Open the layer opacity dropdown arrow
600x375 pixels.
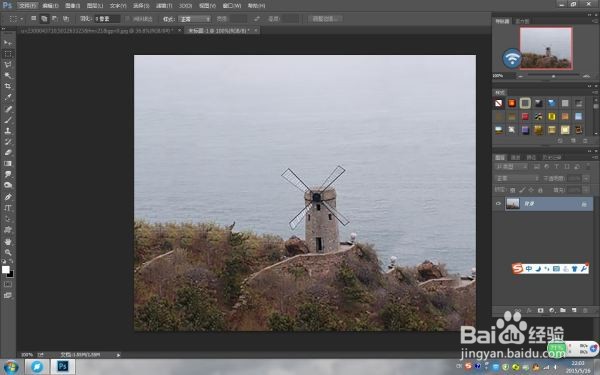pyautogui.click(x=586, y=178)
